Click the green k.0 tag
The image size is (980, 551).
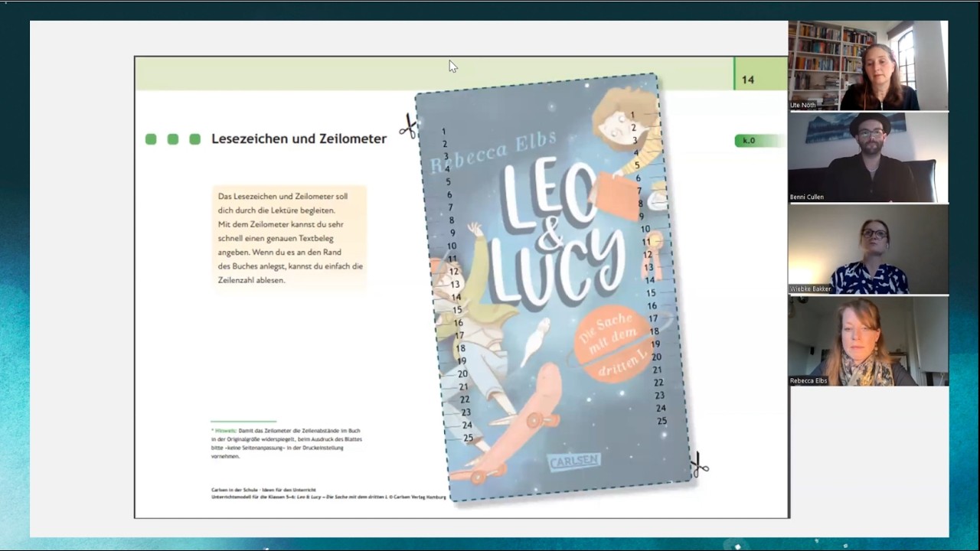coord(759,141)
